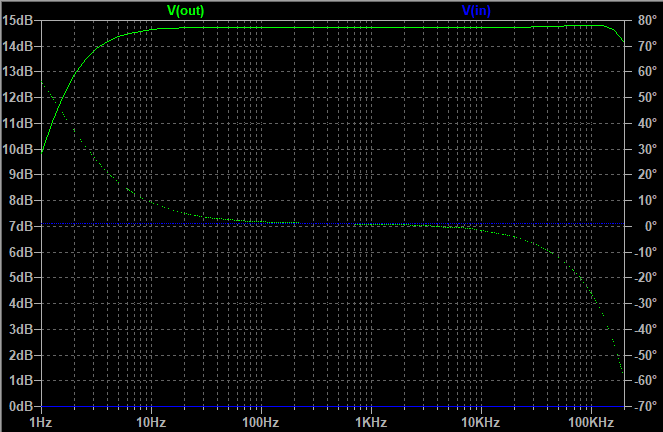
Task: Click the 70° label on the phase axis
Action: point(647,46)
